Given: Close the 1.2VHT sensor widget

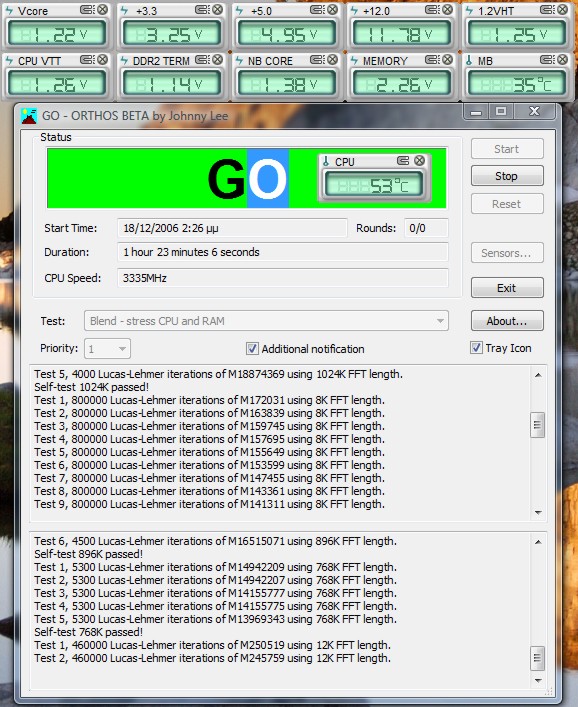Looking at the screenshot, I should (563, 9).
